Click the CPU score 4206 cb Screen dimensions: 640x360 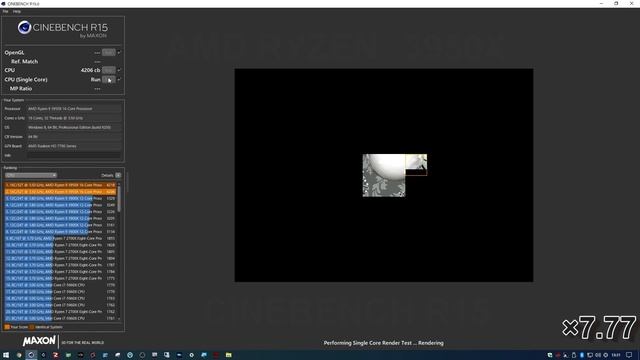coord(90,70)
